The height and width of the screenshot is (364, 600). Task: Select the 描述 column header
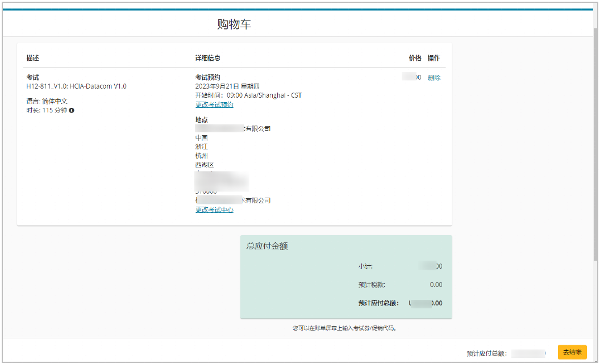(33, 58)
